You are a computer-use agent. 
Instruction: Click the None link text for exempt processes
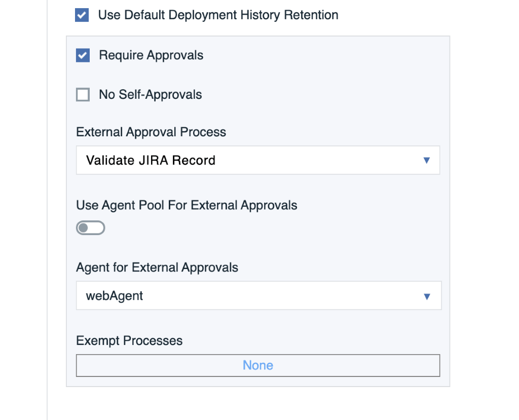[258, 365]
